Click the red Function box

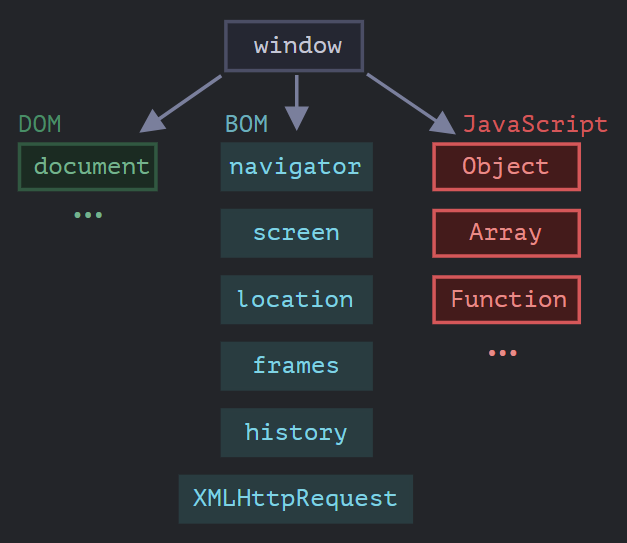point(506,299)
